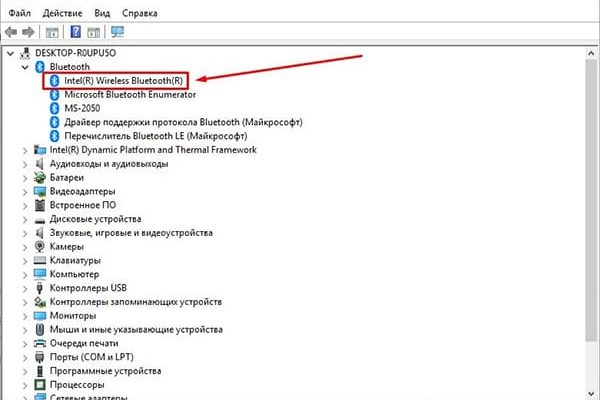Click the Bluetooth icon next to Microsoft Bluetooth Enumerator

[55, 95]
